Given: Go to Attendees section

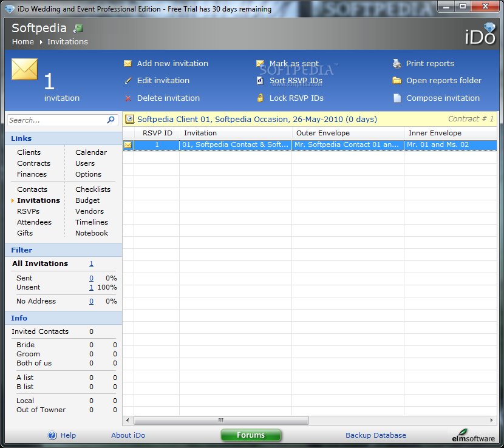Looking at the screenshot, I should click(34, 222).
